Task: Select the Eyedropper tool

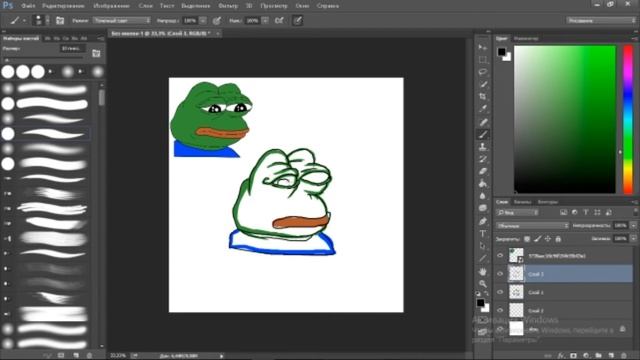Action: tap(483, 109)
